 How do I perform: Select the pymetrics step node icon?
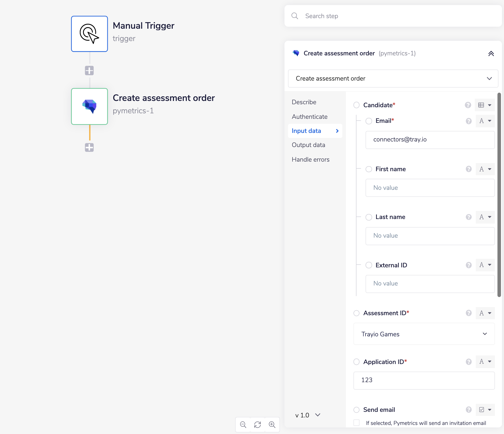pyautogui.click(x=89, y=106)
